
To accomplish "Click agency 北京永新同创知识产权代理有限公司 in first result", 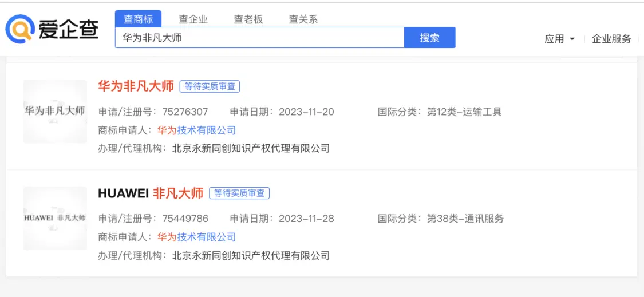I will pyautogui.click(x=251, y=148).
